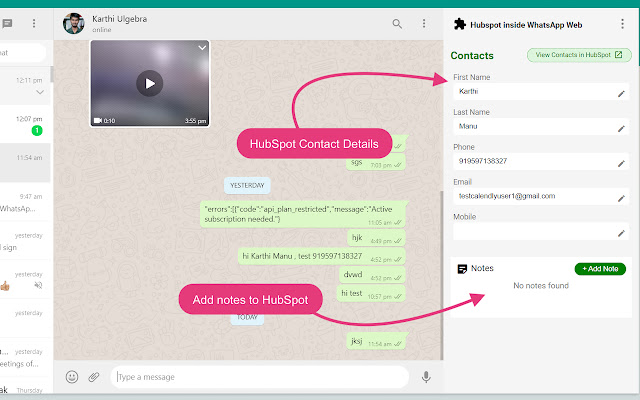Click the Phone field showing 919597138327
Screen dimensions: 640x400
pos(541,161)
